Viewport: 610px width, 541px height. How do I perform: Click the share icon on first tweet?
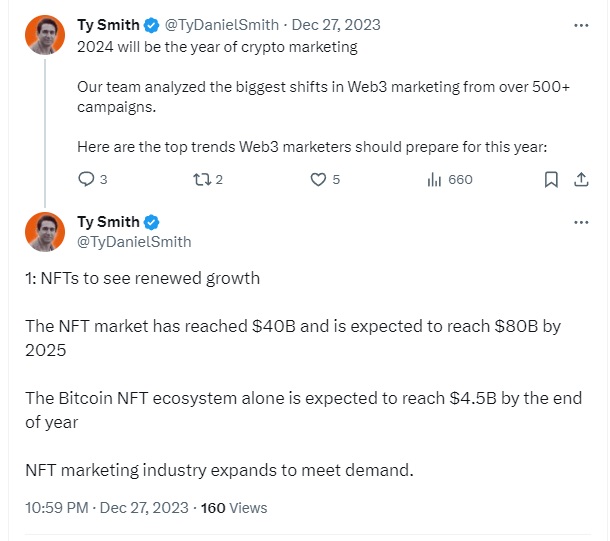click(x=581, y=179)
